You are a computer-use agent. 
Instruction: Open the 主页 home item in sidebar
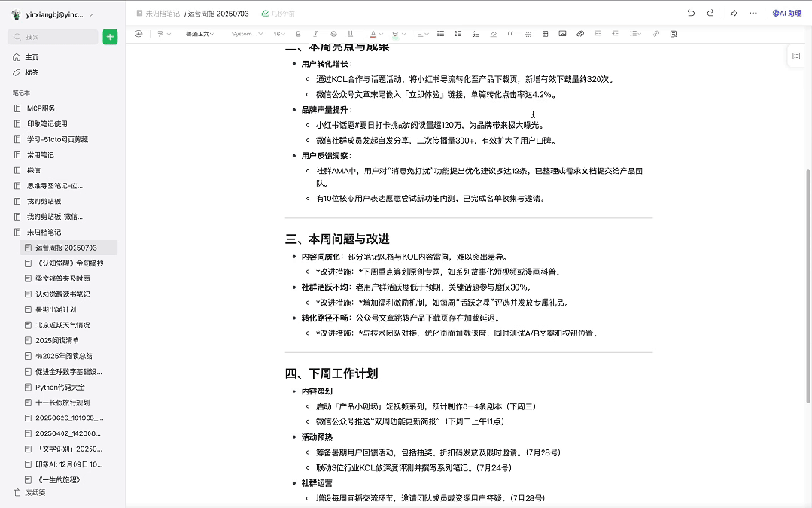coord(32,57)
